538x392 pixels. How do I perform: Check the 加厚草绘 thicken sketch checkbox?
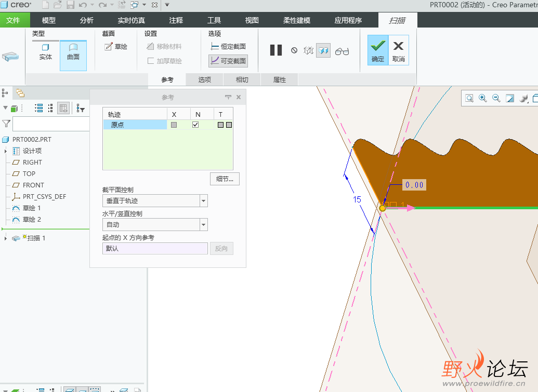tap(151, 61)
